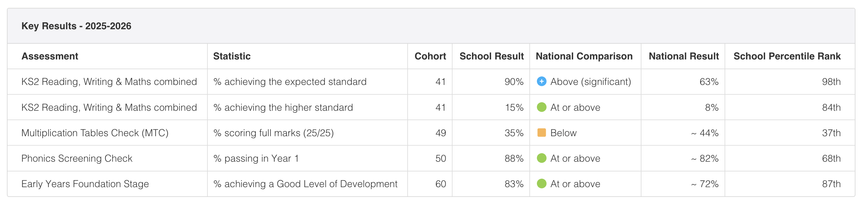This screenshot has width=868, height=212.
Task: Click the orange square Below icon
Action: click(x=541, y=133)
